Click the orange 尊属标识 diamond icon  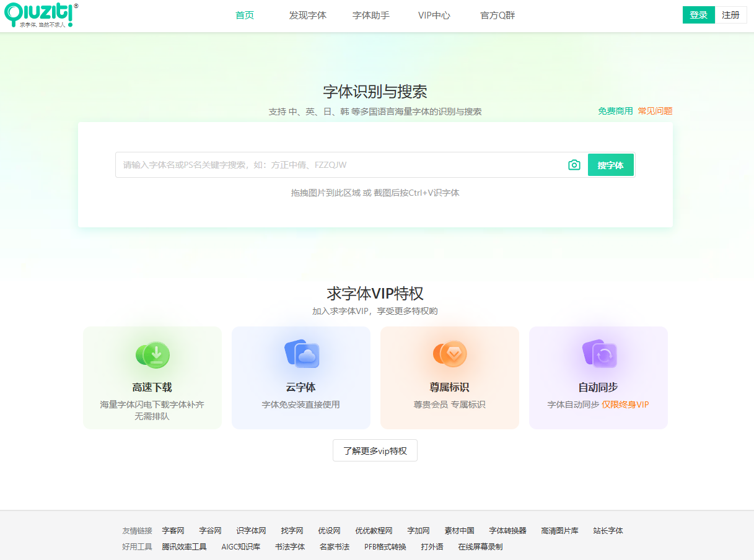point(450,354)
